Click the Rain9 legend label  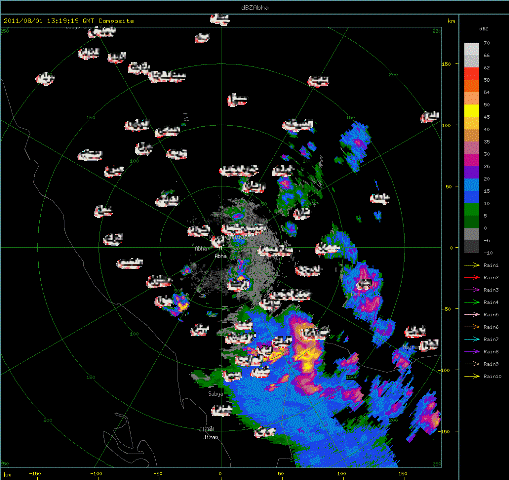[x=491, y=364]
